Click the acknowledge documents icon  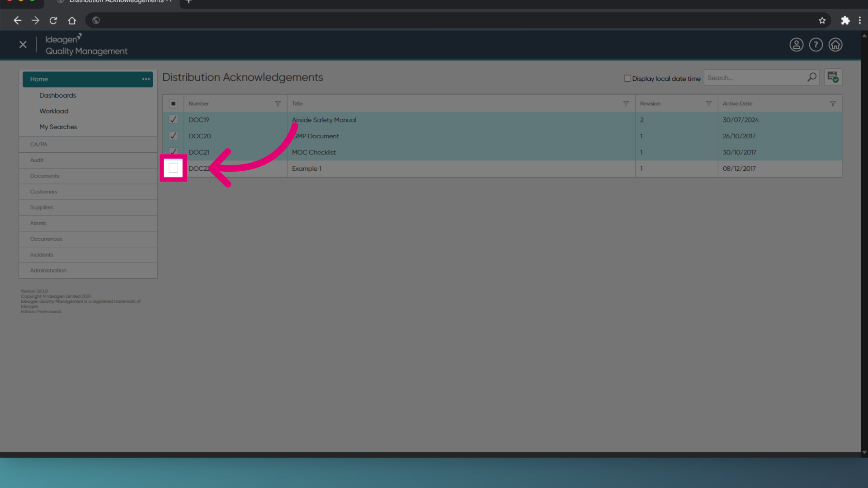pyautogui.click(x=833, y=77)
